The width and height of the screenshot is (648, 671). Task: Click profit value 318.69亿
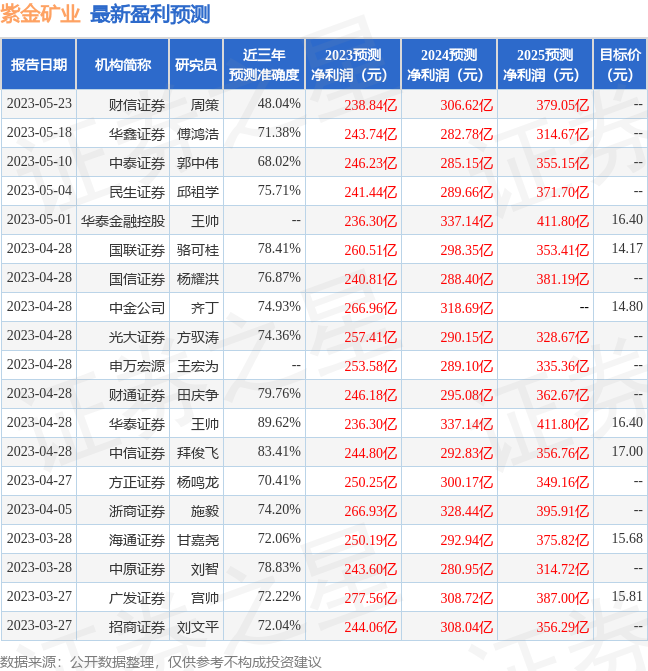[467, 308]
